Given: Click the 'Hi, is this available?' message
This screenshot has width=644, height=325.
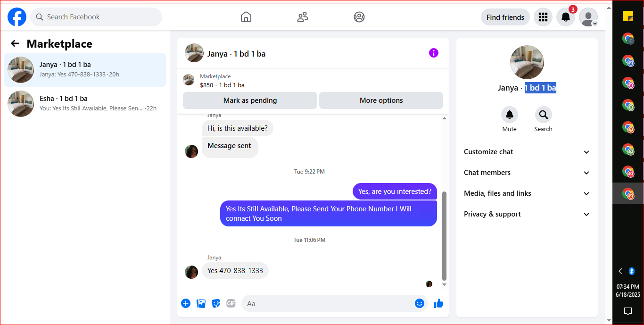Looking at the screenshot, I should [x=238, y=128].
